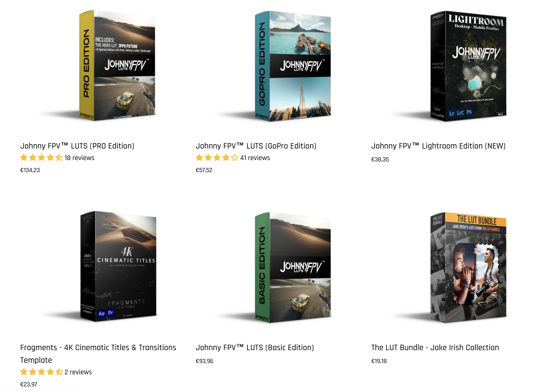Open the PRO Edition LUTS box image

pyautogui.click(x=117, y=65)
